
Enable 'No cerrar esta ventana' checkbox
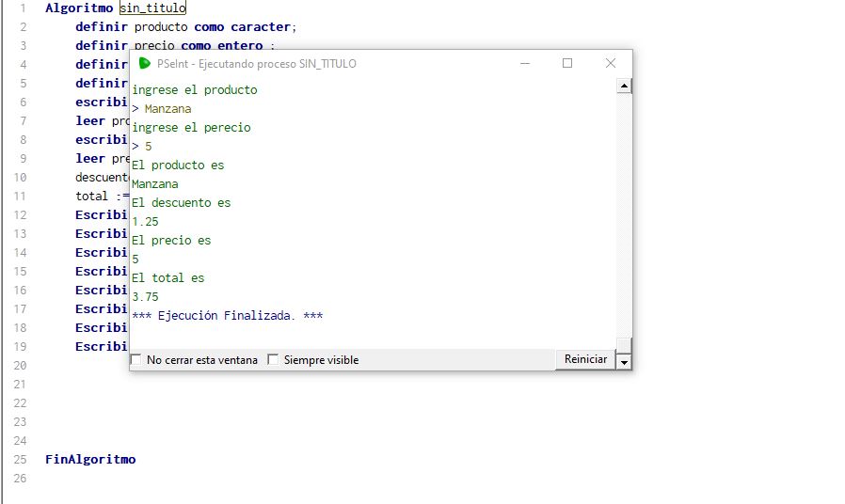click(x=136, y=360)
